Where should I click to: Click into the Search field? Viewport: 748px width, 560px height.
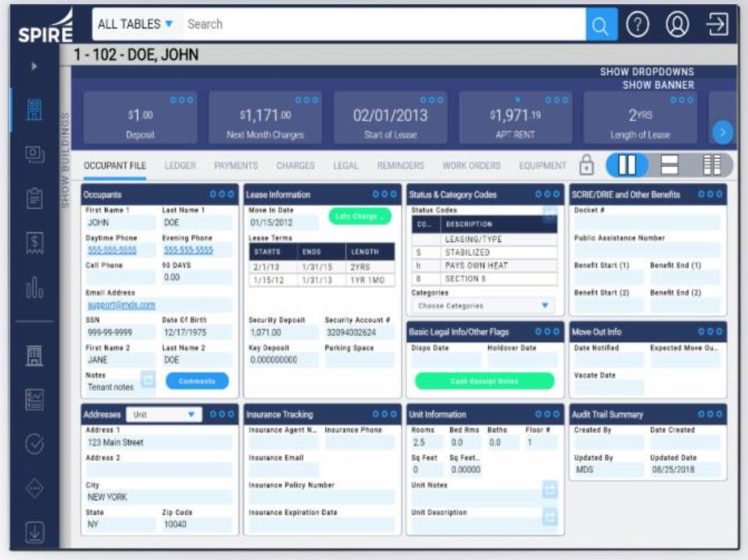(x=385, y=24)
